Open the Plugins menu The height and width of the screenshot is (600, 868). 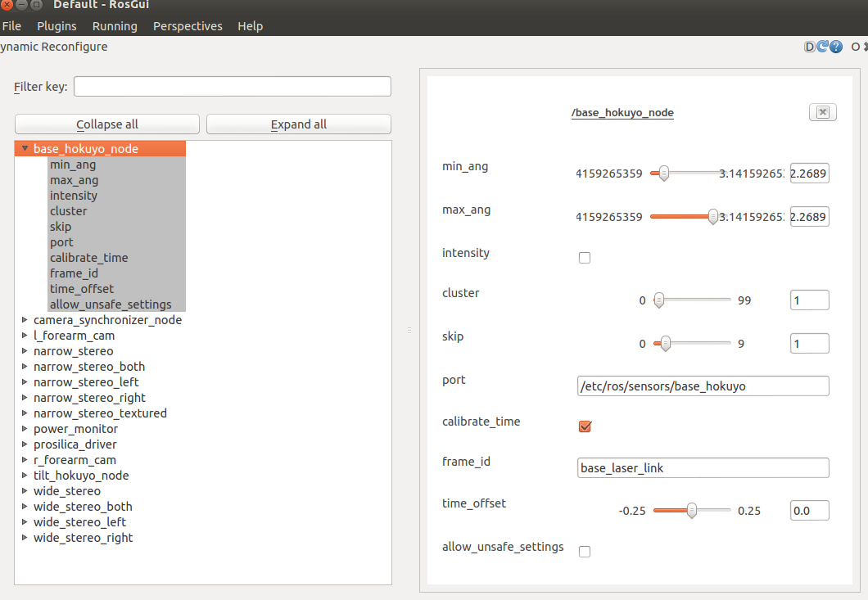pyautogui.click(x=57, y=26)
